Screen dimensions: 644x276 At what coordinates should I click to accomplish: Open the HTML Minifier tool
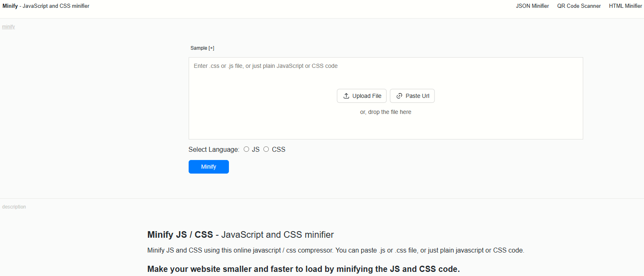click(x=625, y=6)
